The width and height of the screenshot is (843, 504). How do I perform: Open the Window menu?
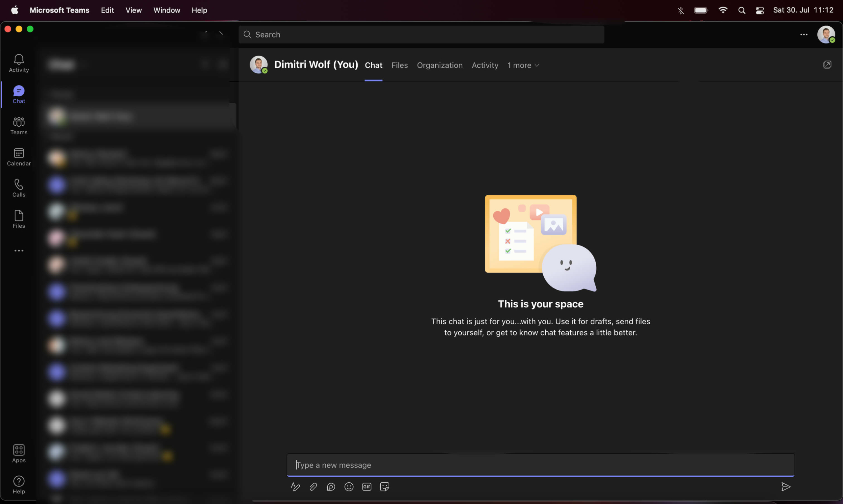pos(167,10)
